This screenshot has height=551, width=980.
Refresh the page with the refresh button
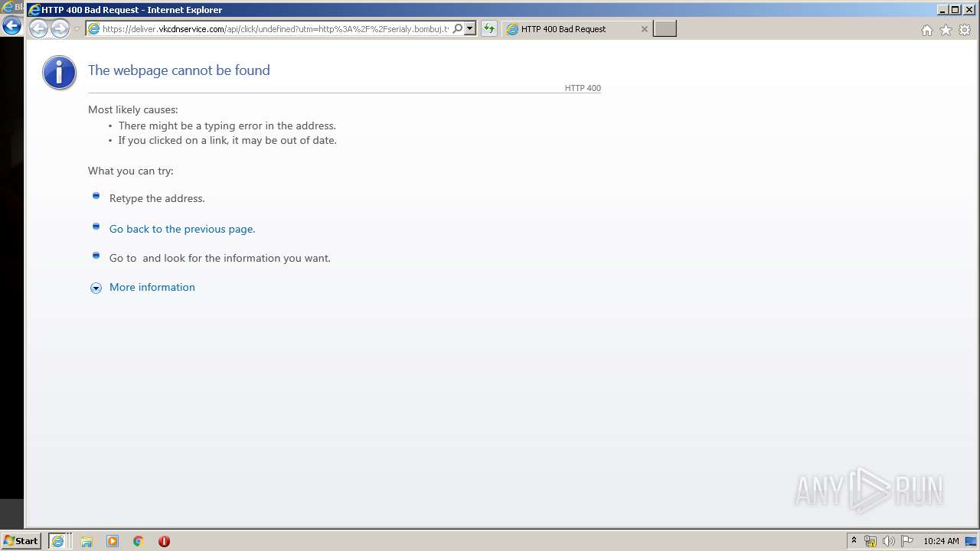[x=488, y=29]
